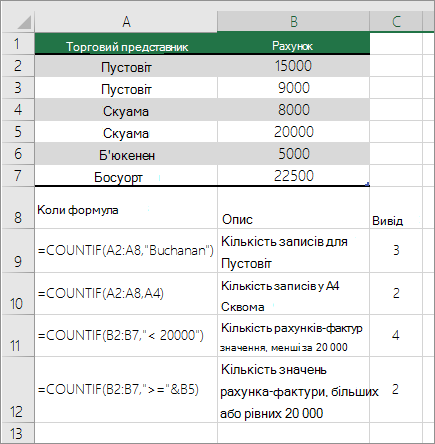The height and width of the screenshot is (444, 435).
Task: Select column B header
Action: point(293,22)
